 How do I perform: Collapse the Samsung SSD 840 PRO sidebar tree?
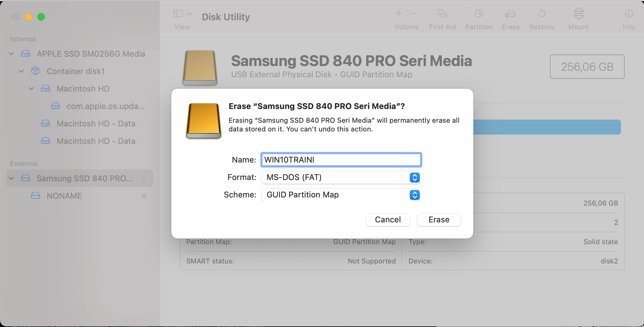[x=11, y=178]
